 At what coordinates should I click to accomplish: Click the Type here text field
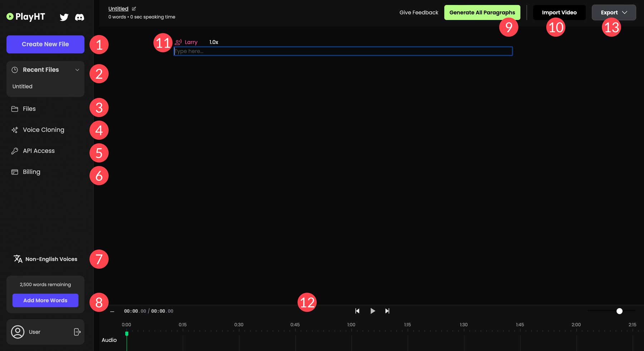coord(343,51)
